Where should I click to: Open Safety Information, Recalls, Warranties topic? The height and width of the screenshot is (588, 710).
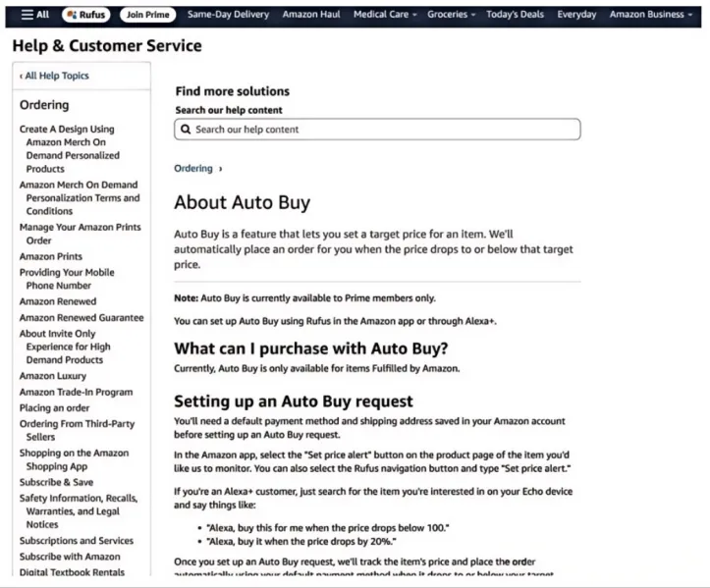79,511
